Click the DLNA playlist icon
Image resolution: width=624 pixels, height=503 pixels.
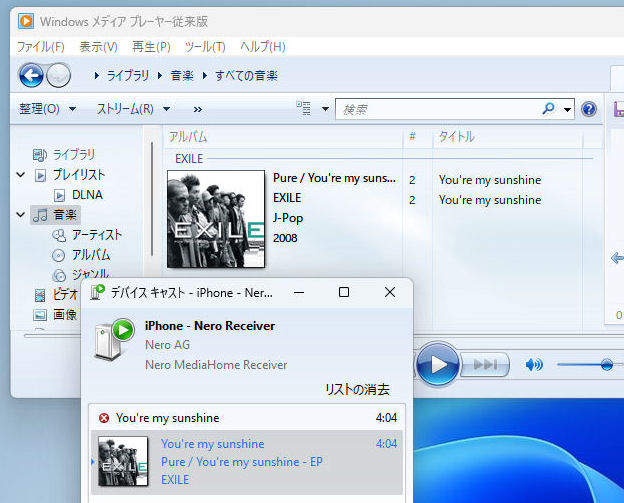[x=59, y=195]
